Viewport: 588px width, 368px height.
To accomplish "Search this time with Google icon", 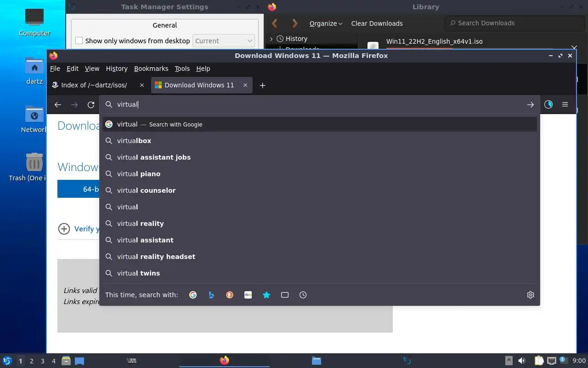I will (193, 295).
